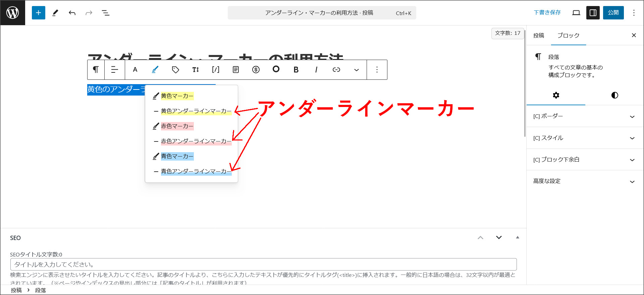Redo the last undone change
644x295 pixels.
click(x=89, y=13)
